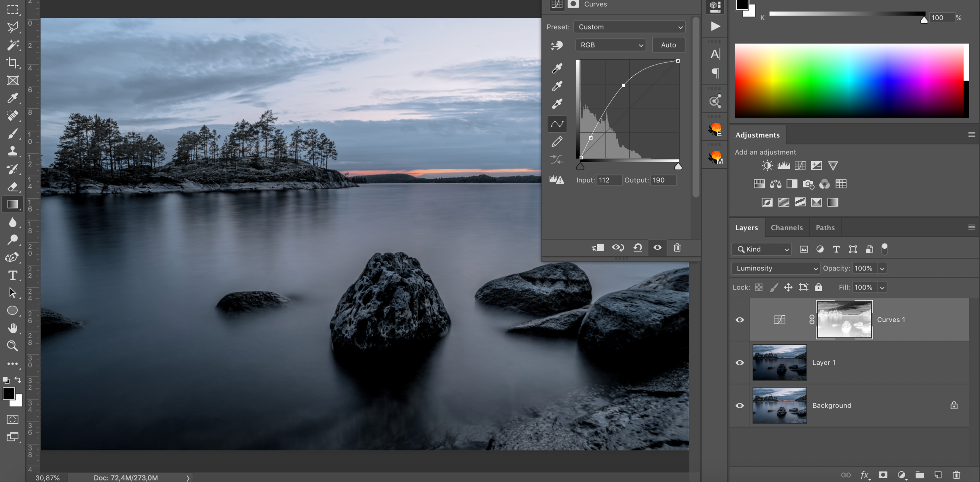
Task: Click the Auto button in Curves
Action: click(668, 45)
